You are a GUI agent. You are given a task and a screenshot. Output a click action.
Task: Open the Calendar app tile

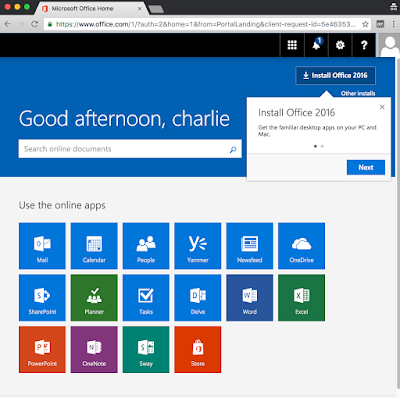click(x=94, y=246)
